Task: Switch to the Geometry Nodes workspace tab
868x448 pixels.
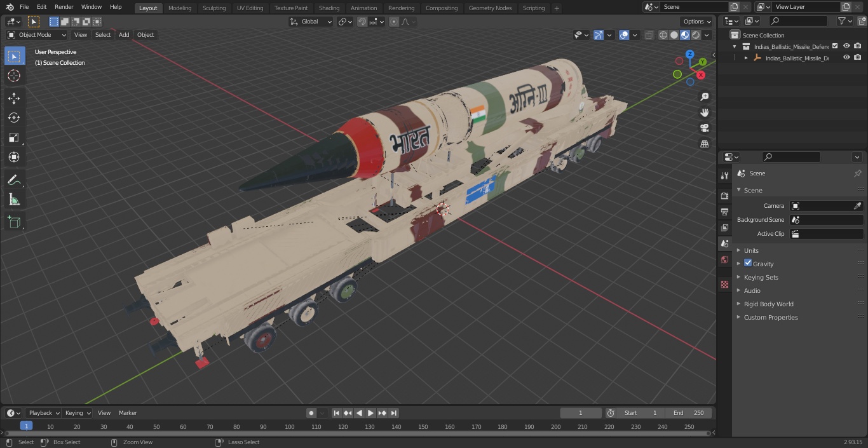Action: (x=490, y=8)
